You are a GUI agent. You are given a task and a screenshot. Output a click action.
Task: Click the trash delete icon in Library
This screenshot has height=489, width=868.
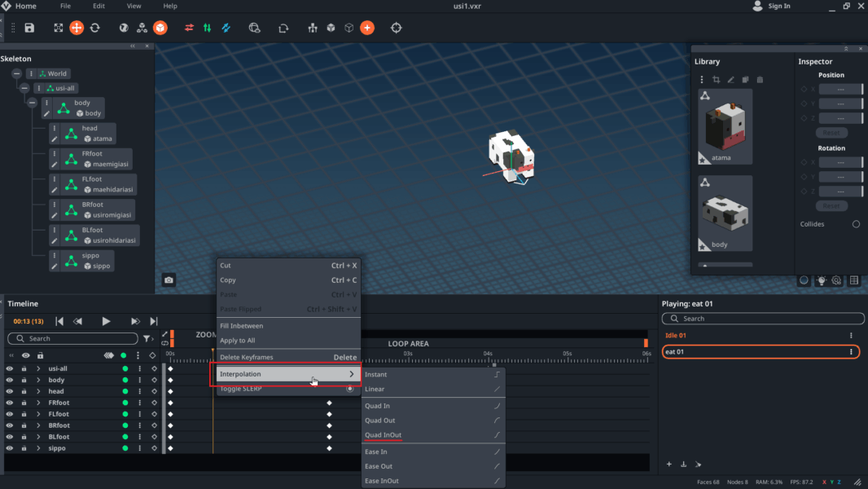click(760, 80)
